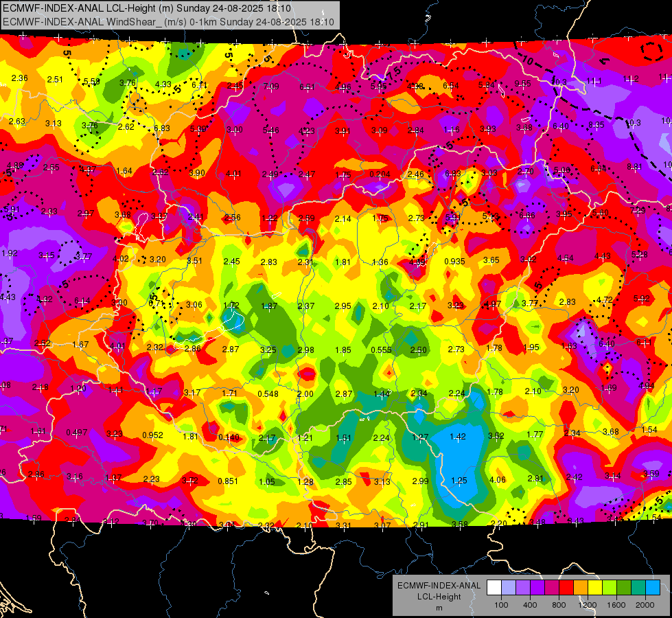Click the wind shear value "1.51"
The image size is (672, 618).
pos(343,437)
